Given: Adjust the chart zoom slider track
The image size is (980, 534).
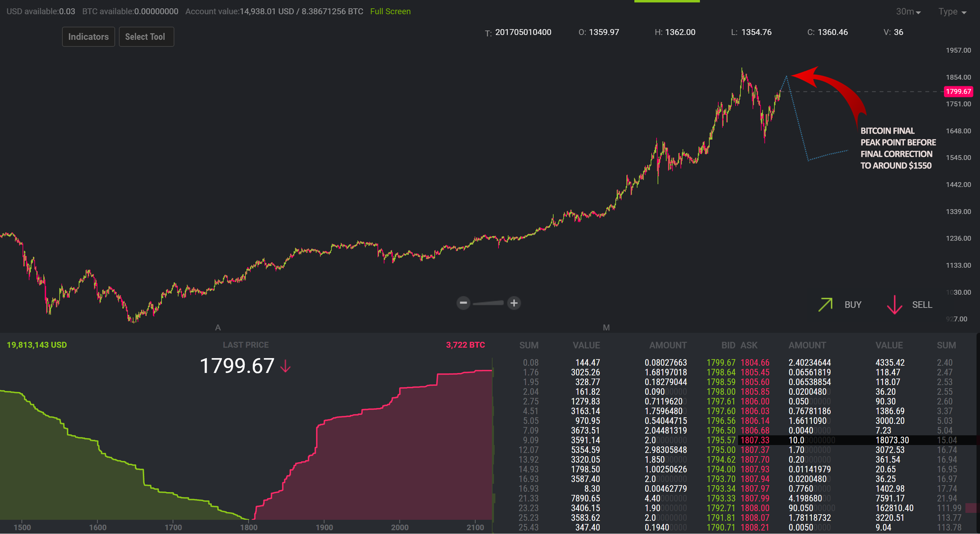Looking at the screenshot, I should 488,303.
